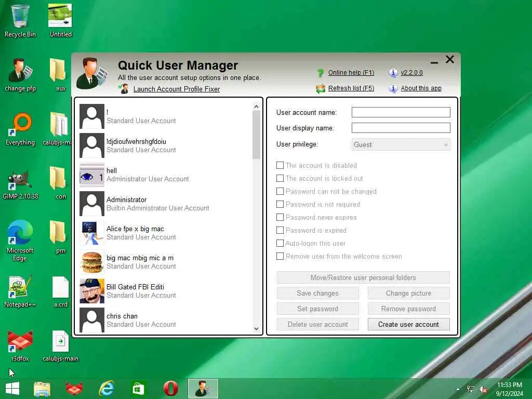Open the v2.2.0.0 version link
532x399 pixels.
(x=411, y=73)
